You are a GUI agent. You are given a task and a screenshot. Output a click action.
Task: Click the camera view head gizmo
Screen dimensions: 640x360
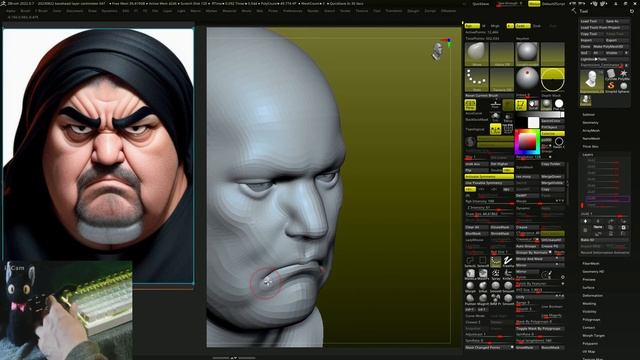[438, 51]
